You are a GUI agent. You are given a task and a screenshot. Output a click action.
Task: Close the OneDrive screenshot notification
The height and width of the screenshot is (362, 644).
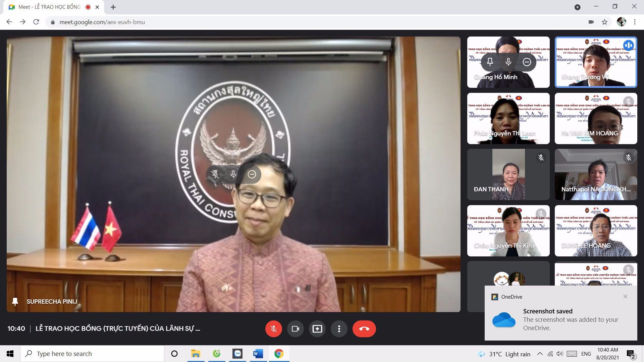click(x=625, y=297)
